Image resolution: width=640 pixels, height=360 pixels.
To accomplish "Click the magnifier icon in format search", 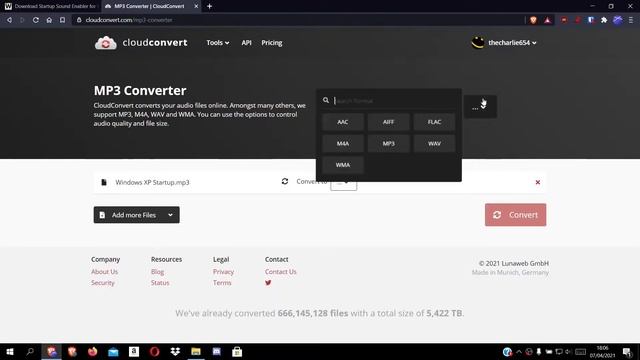I will 326,100.
